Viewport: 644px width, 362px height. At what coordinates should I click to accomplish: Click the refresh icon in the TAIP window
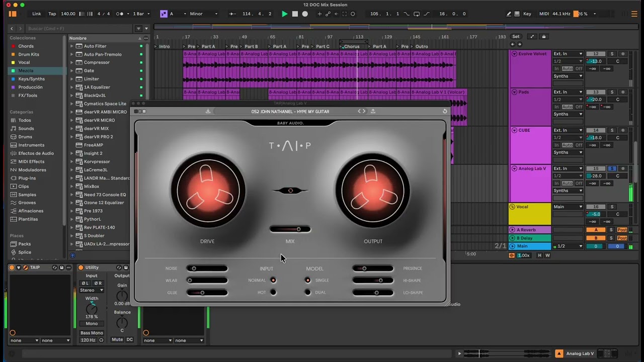[445, 111]
